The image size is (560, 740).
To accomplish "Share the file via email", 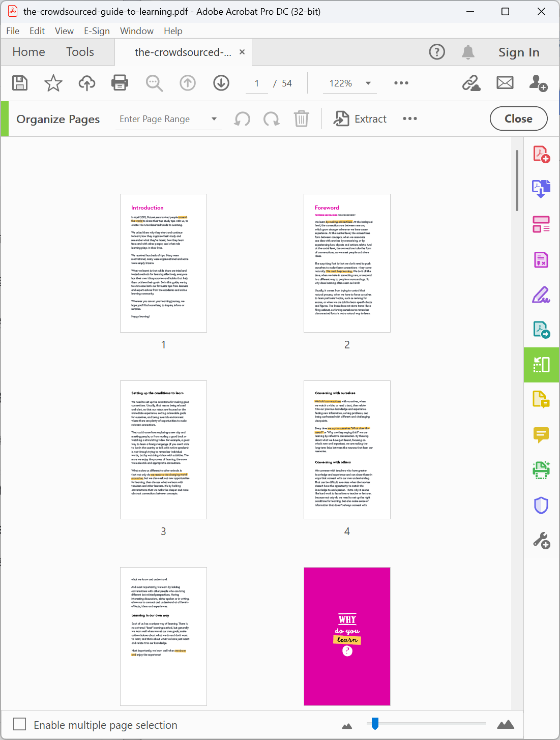I will point(504,83).
